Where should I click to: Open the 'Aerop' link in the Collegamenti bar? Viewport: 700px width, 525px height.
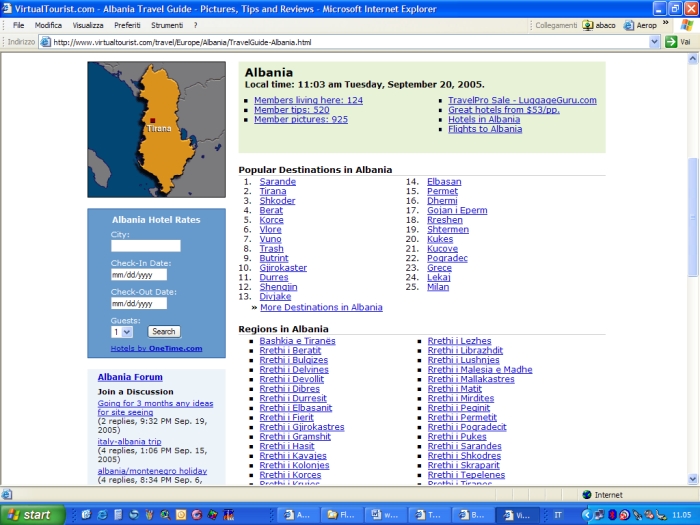(x=640, y=25)
